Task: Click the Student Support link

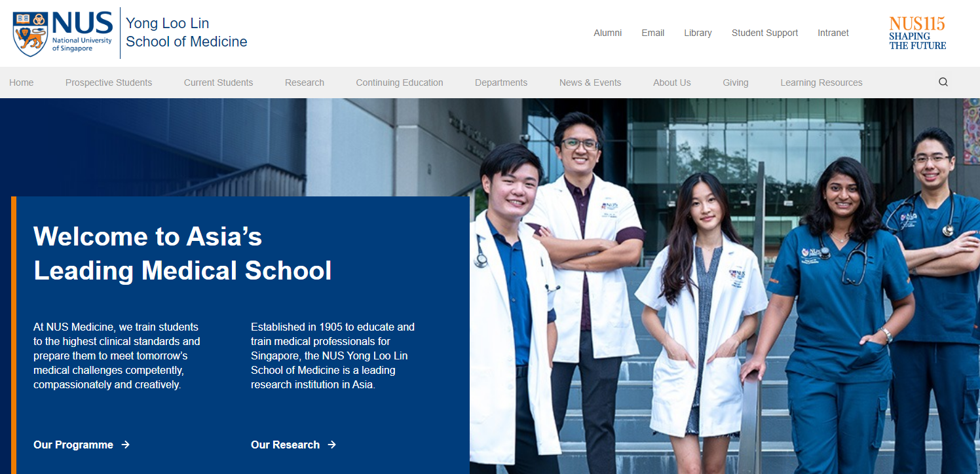Action: [764, 33]
